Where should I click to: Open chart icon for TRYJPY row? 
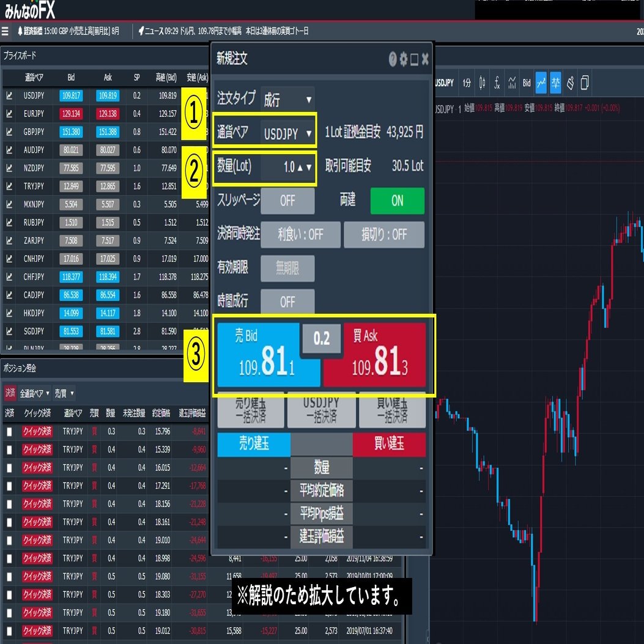9,187
